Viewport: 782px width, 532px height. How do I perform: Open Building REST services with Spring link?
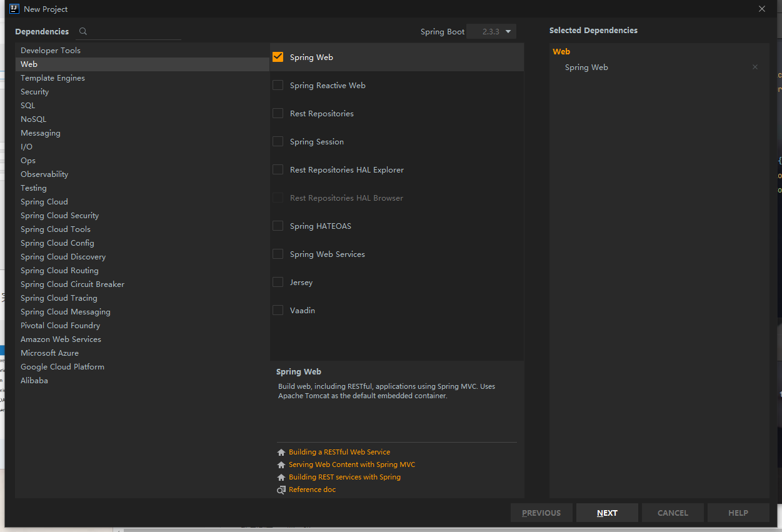coord(344,477)
